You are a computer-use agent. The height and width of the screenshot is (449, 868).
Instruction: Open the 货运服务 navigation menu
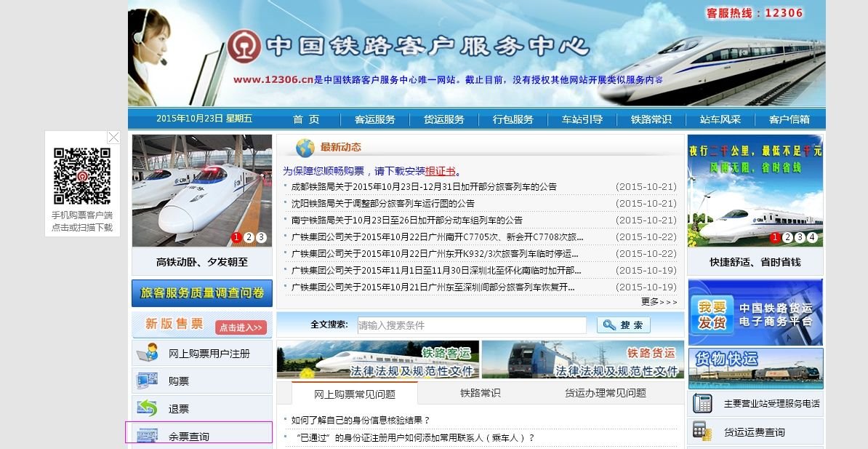pos(444,120)
